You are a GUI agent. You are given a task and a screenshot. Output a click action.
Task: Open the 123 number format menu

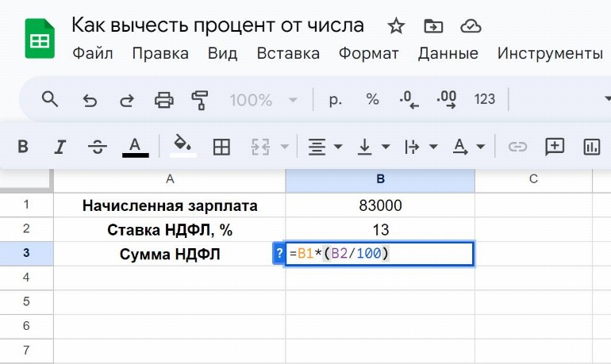coord(484,100)
